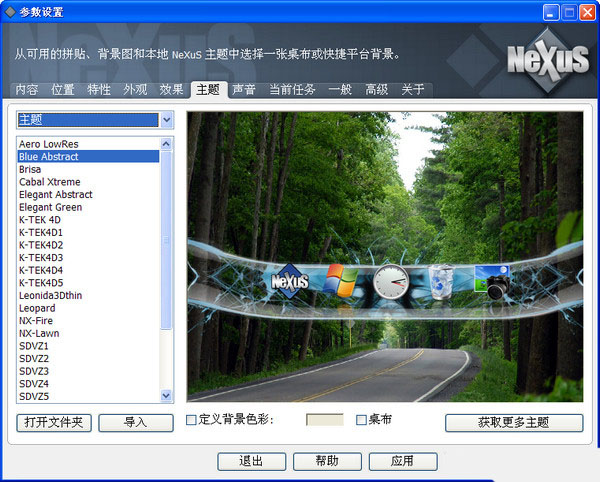Open the 当前任务 tab
Screen dimensions: 600x482
pyautogui.click(x=292, y=90)
